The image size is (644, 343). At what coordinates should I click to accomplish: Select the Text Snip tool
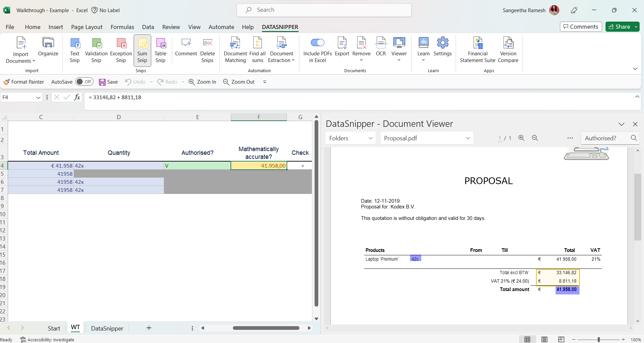[x=74, y=50]
